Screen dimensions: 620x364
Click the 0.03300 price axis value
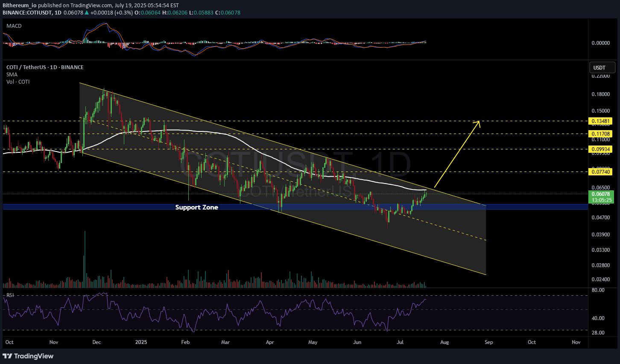[x=601, y=250]
